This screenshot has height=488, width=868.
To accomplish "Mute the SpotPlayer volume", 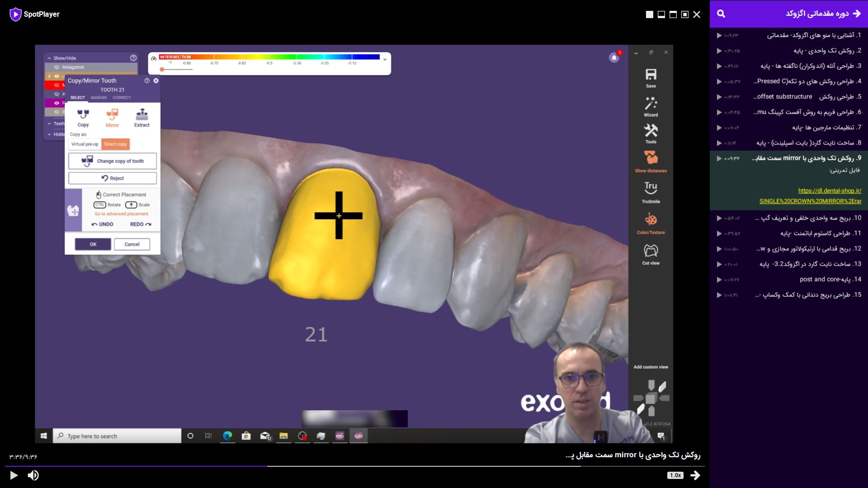I will [33, 475].
